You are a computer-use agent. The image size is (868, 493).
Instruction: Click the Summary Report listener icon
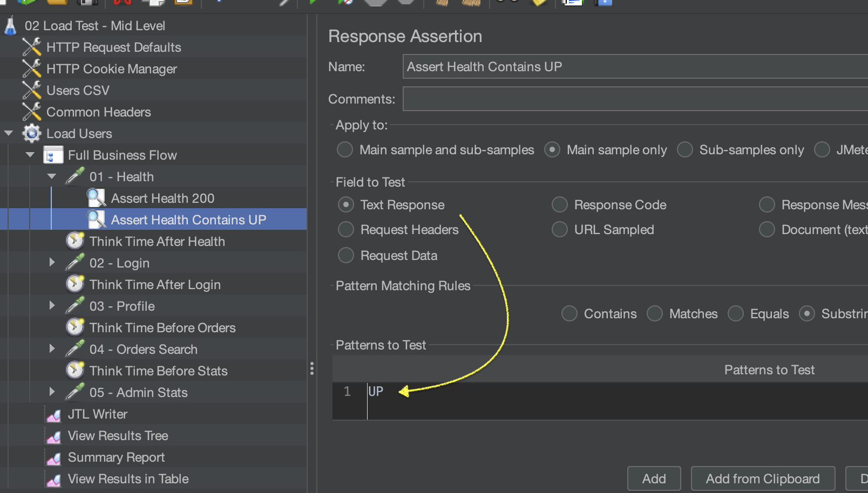pos(53,457)
